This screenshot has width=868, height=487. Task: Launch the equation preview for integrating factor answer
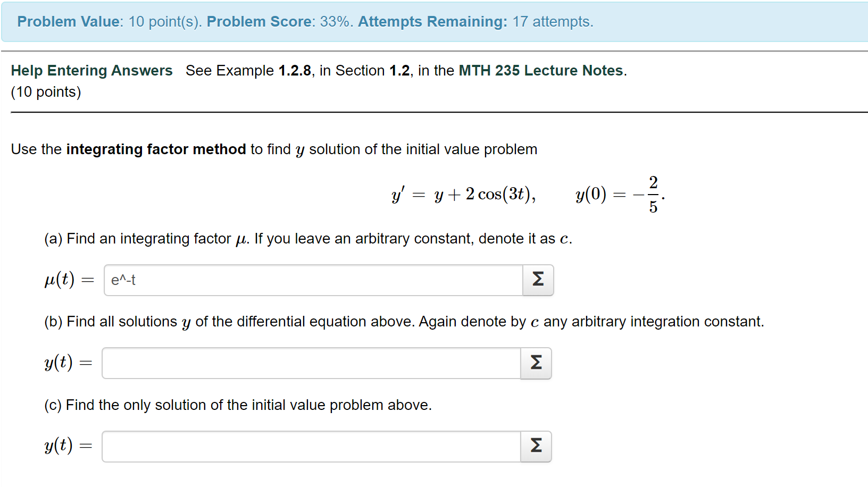[537, 280]
